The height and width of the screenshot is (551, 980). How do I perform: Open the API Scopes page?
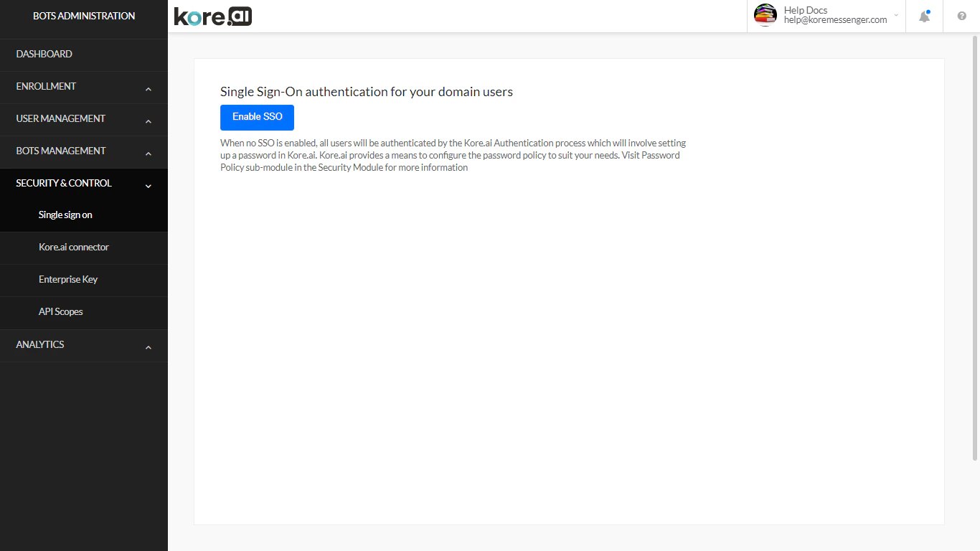(x=60, y=311)
